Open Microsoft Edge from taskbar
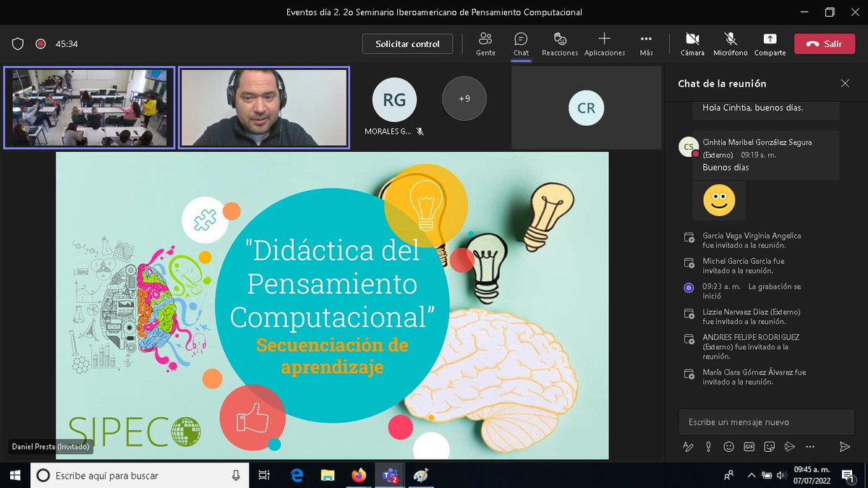This screenshot has height=488, width=868. [297, 475]
